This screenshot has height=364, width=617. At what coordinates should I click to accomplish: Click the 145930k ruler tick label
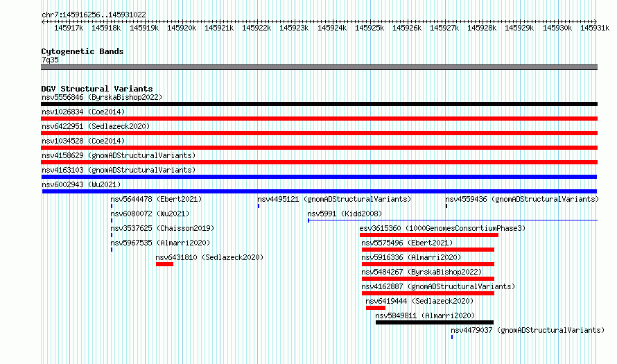pyautogui.click(x=557, y=28)
